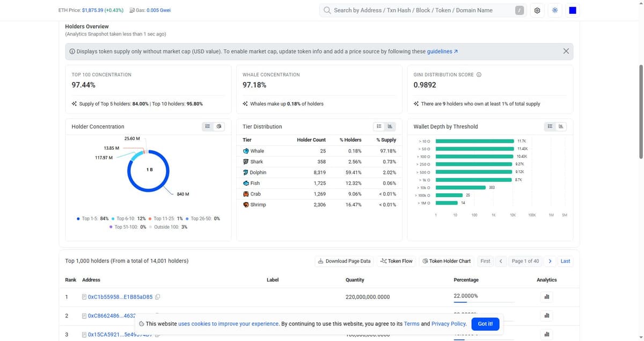Image resolution: width=644 pixels, height=341 pixels.
Task: Download Page Data button
Action: (x=344, y=261)
